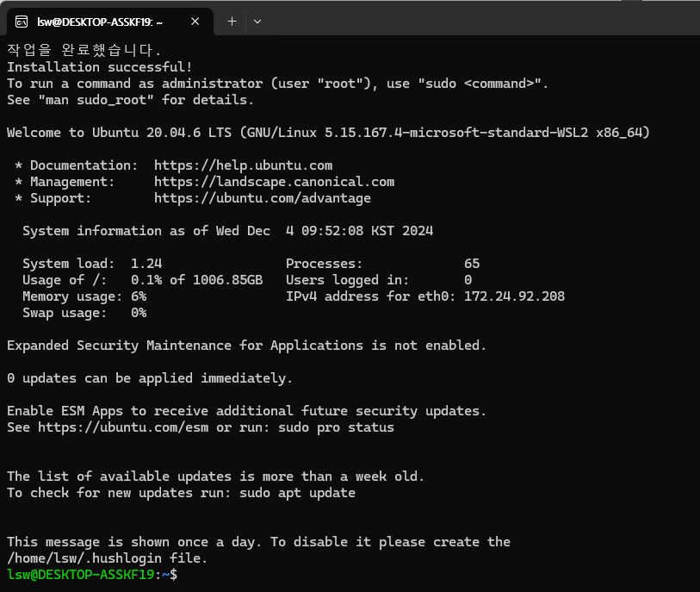Click the 'Expanded Security Maintenance' line
The width and height of the screenshot is (700, 592).
point(246,346)
